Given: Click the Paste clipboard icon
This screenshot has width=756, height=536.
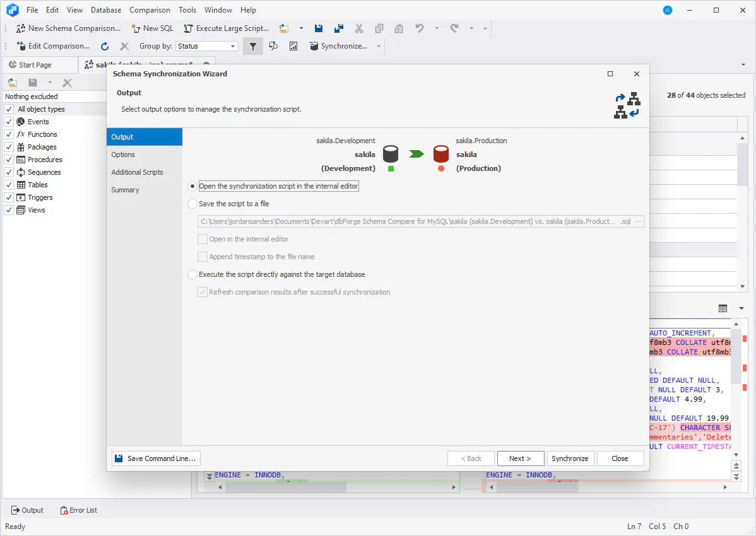Looking at the screenshot, I should point(399,28).
